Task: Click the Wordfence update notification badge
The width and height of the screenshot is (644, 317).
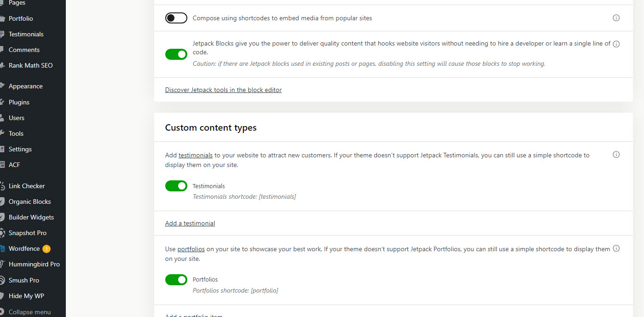Action: (46, 249)
